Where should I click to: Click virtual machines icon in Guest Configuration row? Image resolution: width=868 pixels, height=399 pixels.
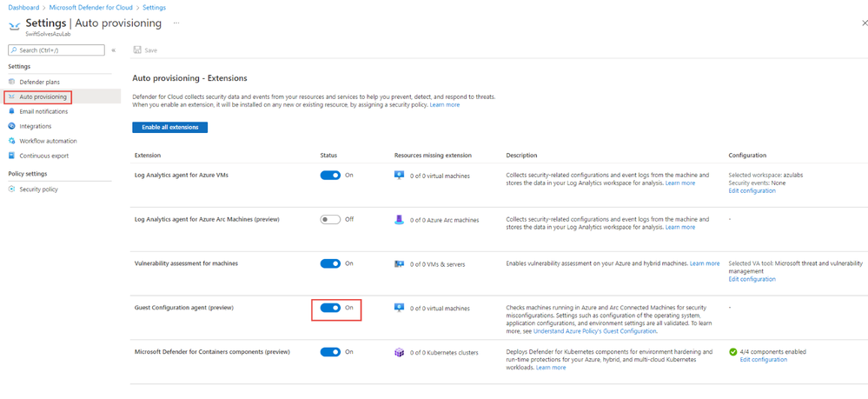(x=399, y=308)
